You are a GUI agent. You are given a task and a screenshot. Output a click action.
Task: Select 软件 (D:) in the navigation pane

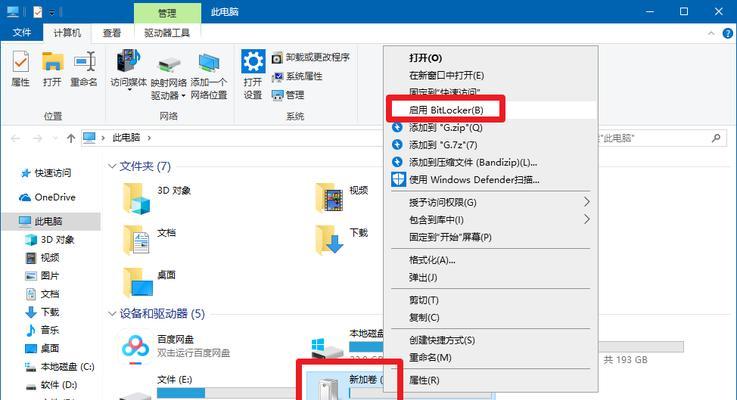[x=51, y=385]
